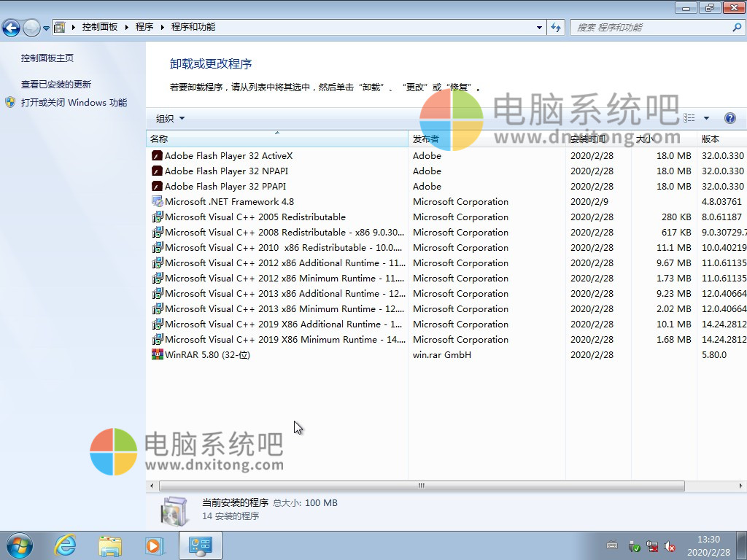747x560 pixels.
Task: Select Microsoft Visual C++ 2013 x86 Minimum Runtime
Action: (284, 308)
